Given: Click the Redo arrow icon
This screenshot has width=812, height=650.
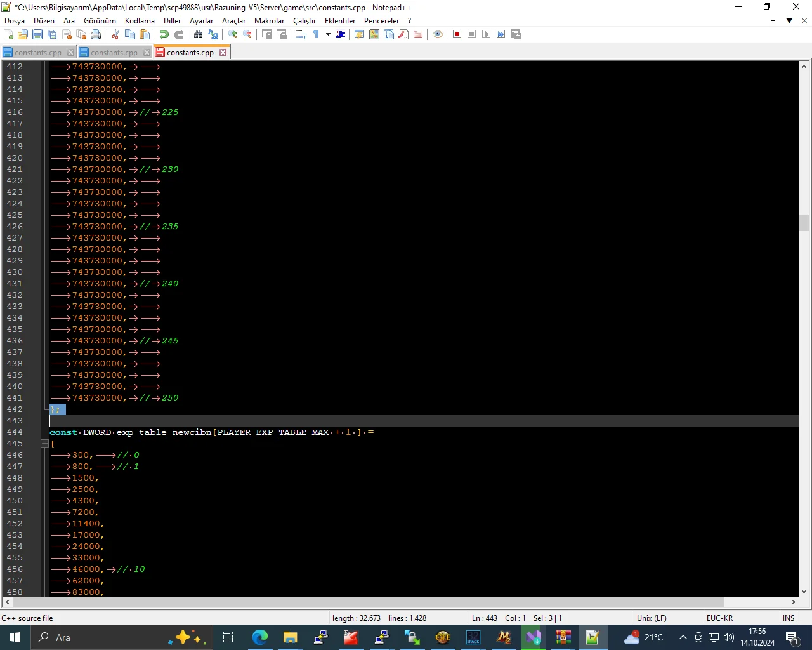Looking at the screenshot, I should (x=179, y=34).
